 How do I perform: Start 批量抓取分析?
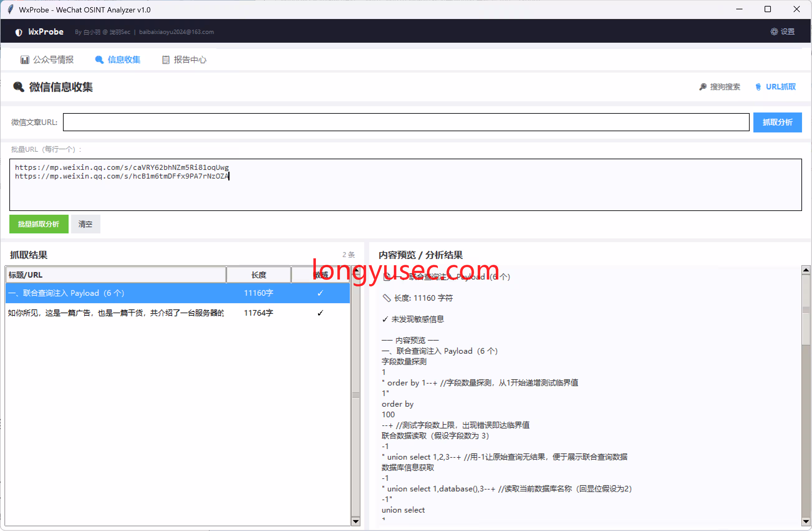pos(39,224)
